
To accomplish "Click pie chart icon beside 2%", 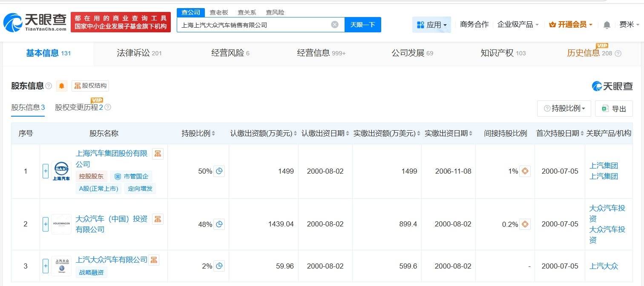I will coord(219,266).
